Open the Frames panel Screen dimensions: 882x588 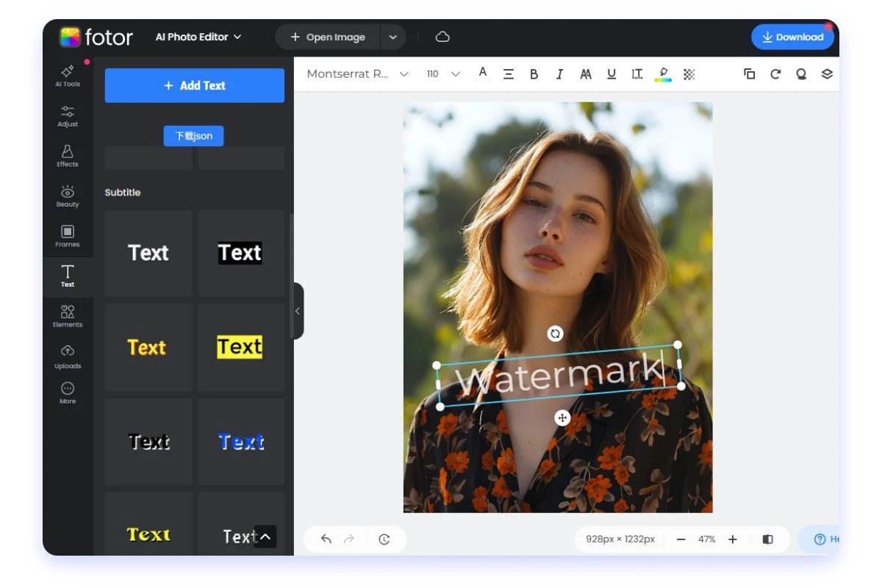(67, 236)
